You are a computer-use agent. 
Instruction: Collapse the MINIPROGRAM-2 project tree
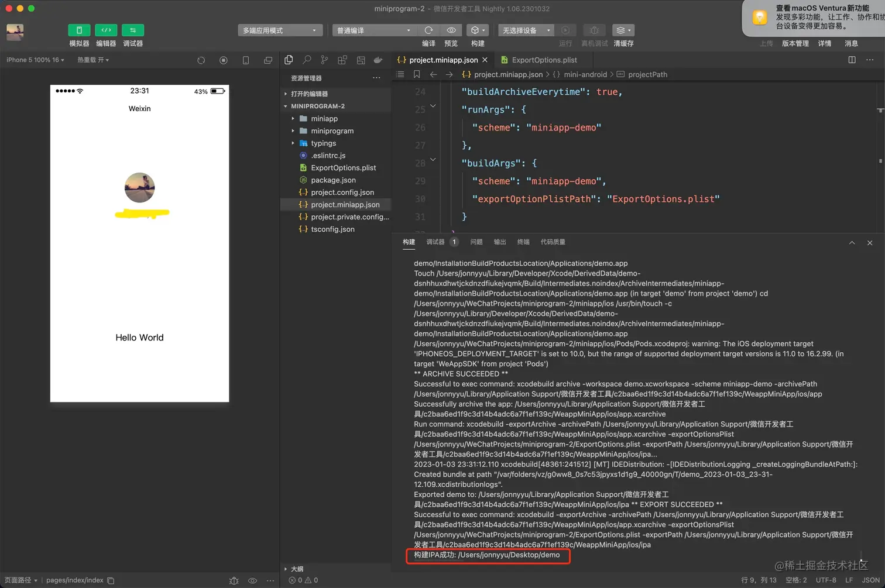coord(335,106)
